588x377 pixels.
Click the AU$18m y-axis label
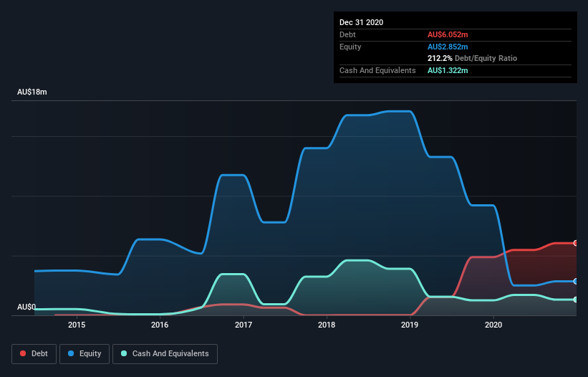(32, 92)
